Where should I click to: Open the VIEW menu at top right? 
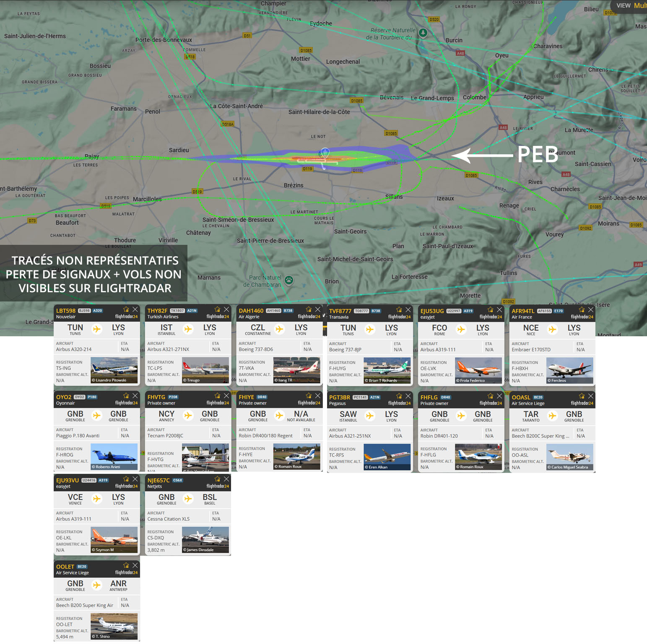coord(629,5)
